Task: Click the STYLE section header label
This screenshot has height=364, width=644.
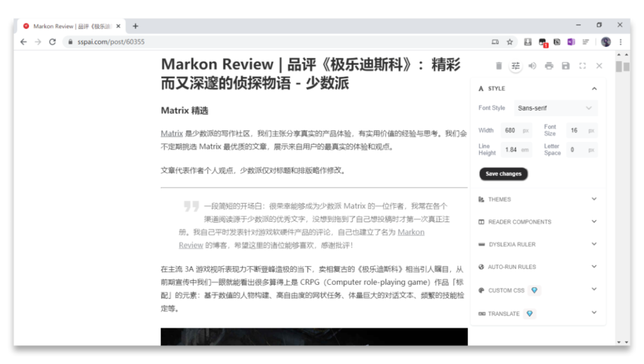Action: pos(497,89)
